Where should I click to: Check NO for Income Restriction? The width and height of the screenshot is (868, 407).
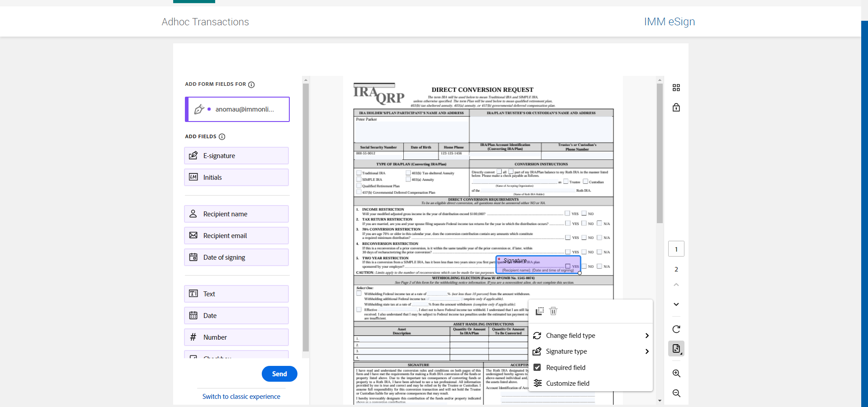point(584,213)
